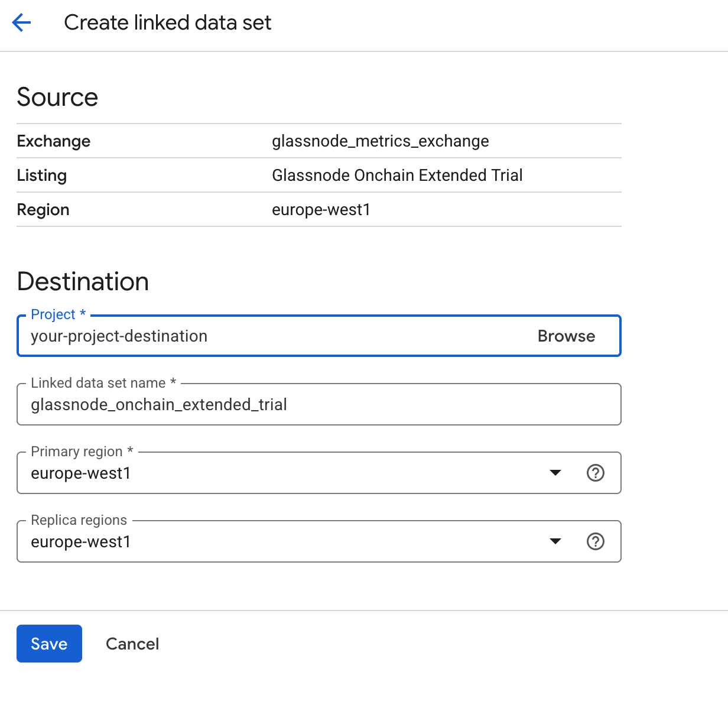Go back using the blue arrow icon

[21, 23]
